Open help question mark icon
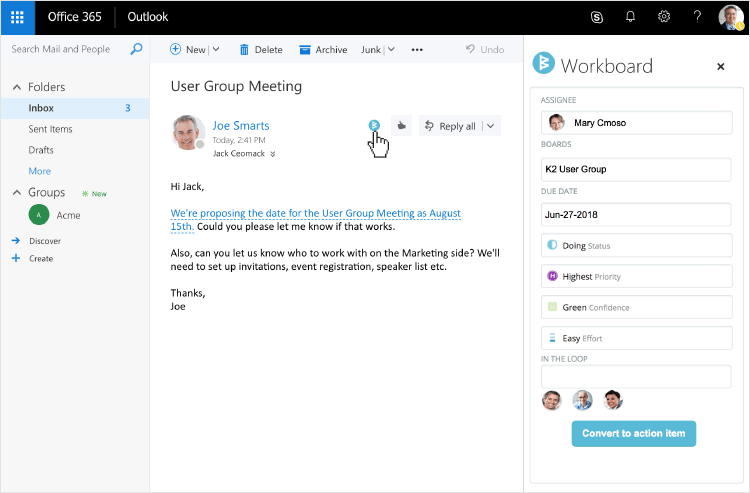The height and width of the screenshot is (493, 750). tap(697, 17)
